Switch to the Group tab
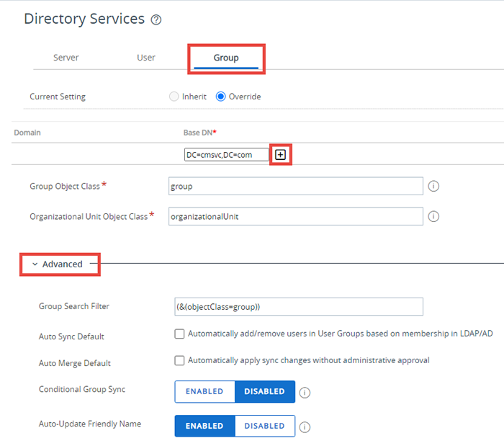 (226, 58)
